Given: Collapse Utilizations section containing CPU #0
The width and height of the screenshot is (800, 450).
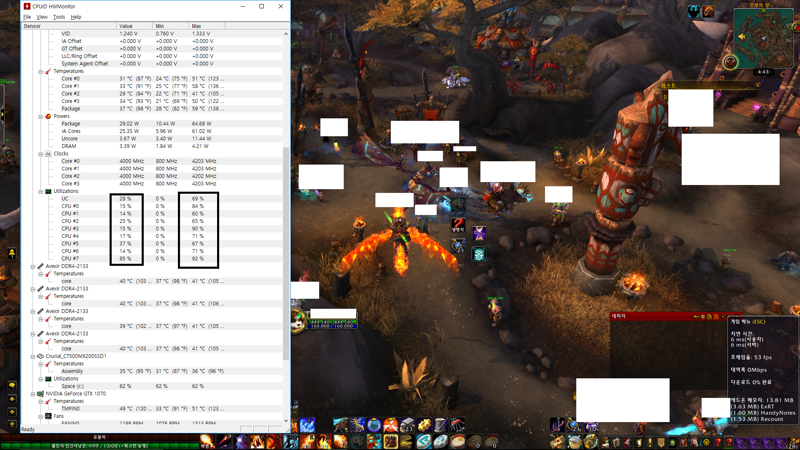Looking at the screenshot, I should [41, 191].
